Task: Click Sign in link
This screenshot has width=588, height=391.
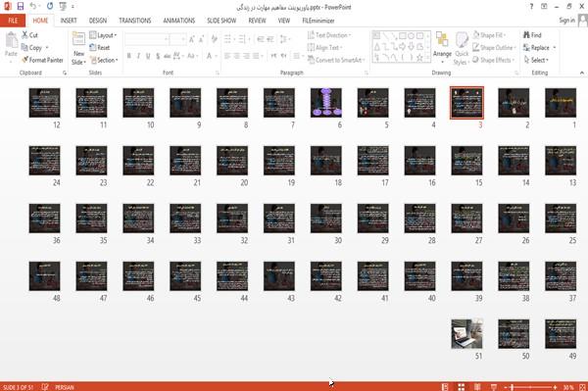Action: click(566, 21)
